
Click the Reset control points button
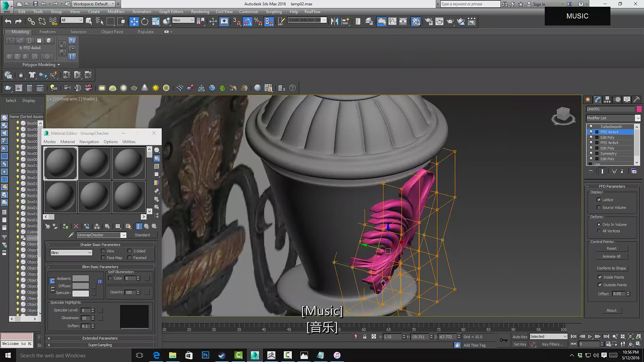[x=611, y=248]
